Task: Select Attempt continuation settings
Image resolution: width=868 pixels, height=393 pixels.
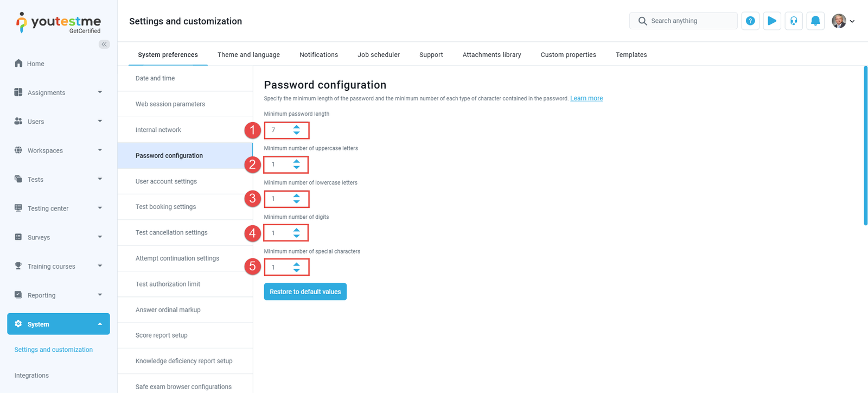Action: pyautogui.click(x=186, y=258)
